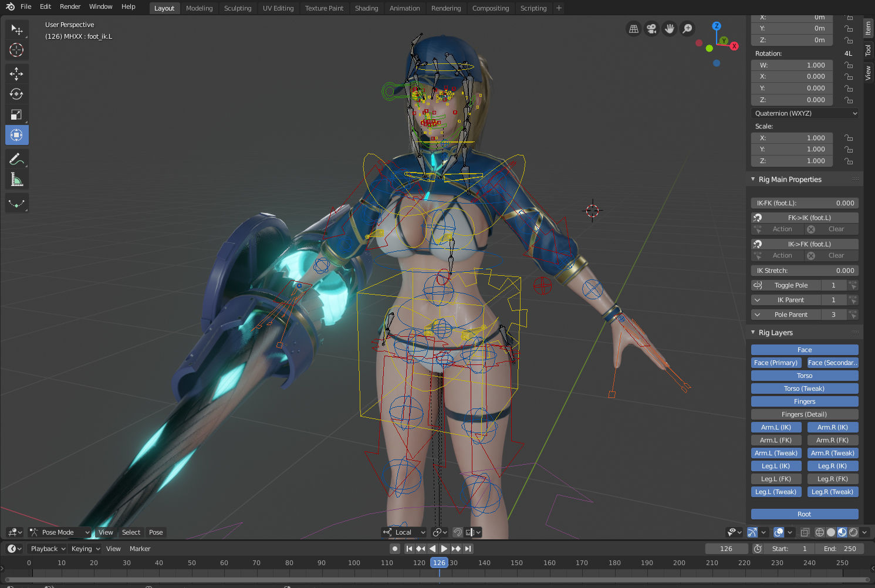Image resolution: width=875 pixels, height=588 pixels.
Task: Click the zoom view magnifier icon
Action: coord(687,29)
